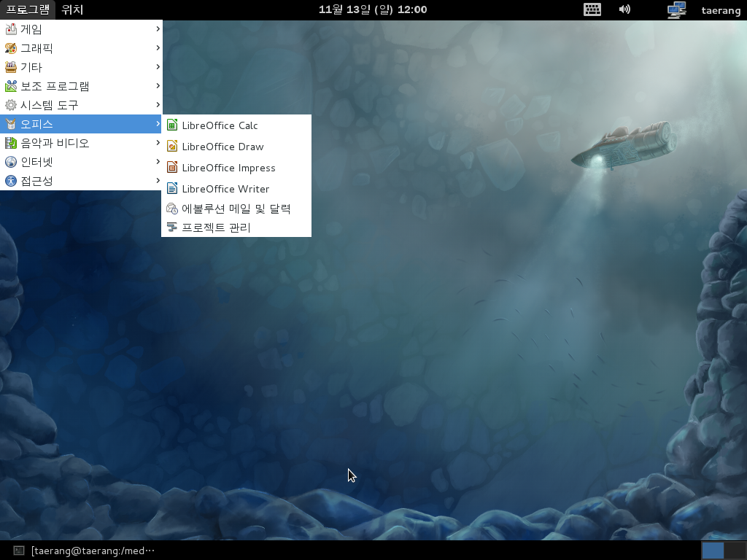The width and height of the screenshot is (747, 560).
Task: Select the 시스템 도구 menu category
Action: 81,105
